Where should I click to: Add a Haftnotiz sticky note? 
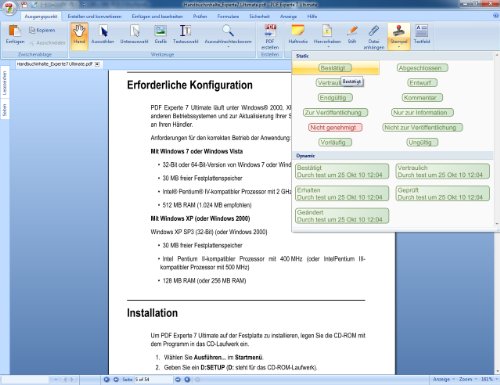(x=298, y=35)
